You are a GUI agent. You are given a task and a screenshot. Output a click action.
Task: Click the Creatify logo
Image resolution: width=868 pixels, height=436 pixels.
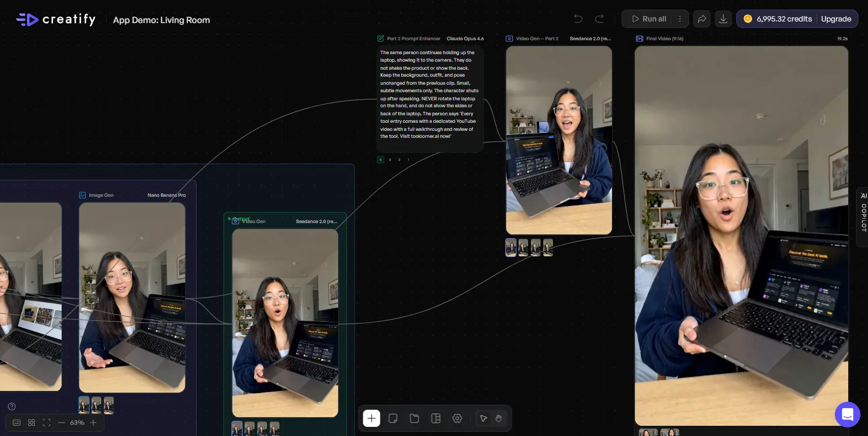point(56,20)
